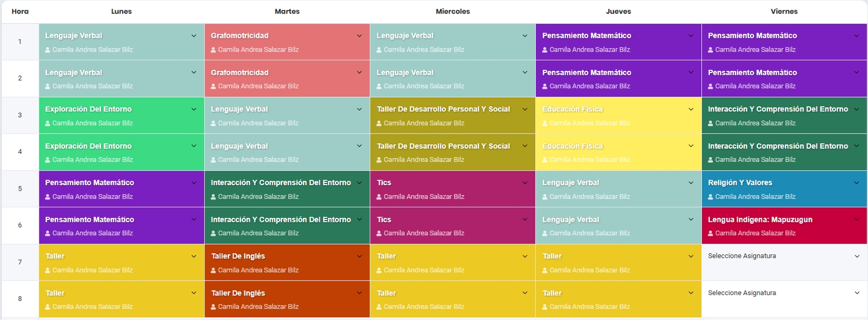868x320 pixels.
Task: Click teacher icon in Martes hour 7 Taller De Inglés
Action: pos(214,271)
